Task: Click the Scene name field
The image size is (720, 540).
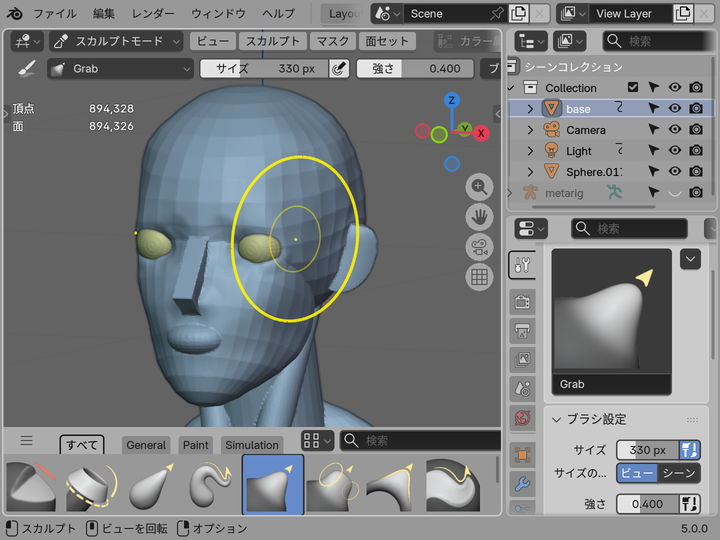Action: 444,14
